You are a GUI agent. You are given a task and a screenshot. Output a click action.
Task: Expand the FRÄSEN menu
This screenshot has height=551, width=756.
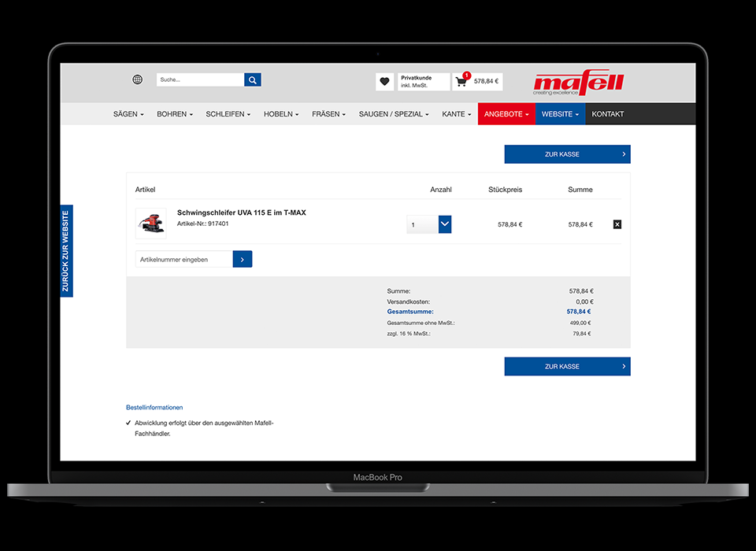(x=329, y=114)
